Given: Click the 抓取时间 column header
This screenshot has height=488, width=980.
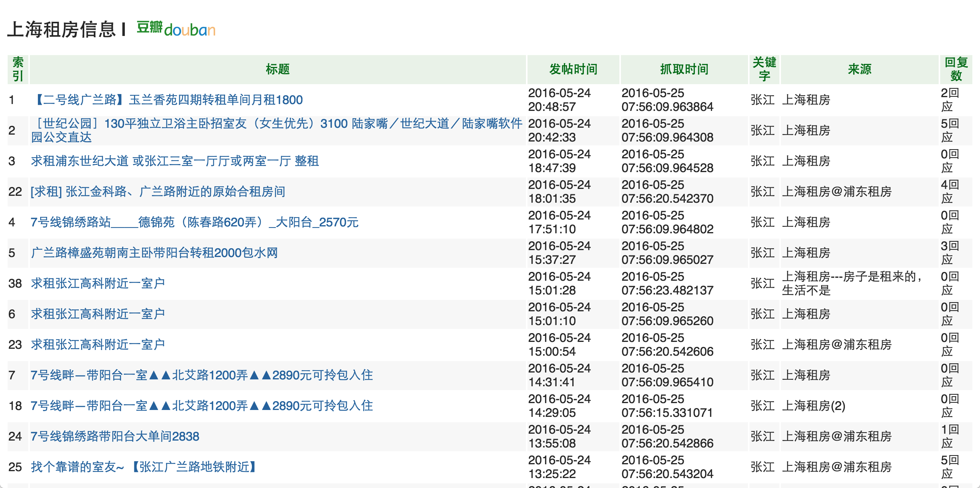Looking at the screenshot, I should (x=684, y=69).
